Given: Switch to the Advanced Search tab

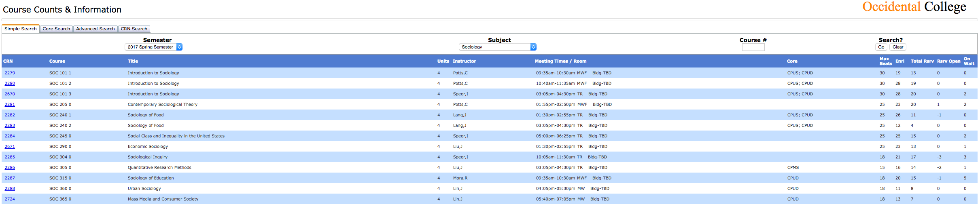Looking at the screenshot, I should pyautogui.click(x=95, y=29).
